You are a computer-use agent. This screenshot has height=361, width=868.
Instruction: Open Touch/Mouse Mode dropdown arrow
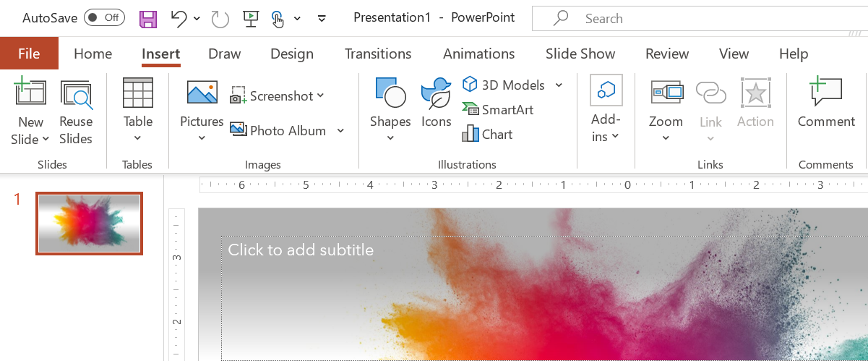(x=297, y=19)
